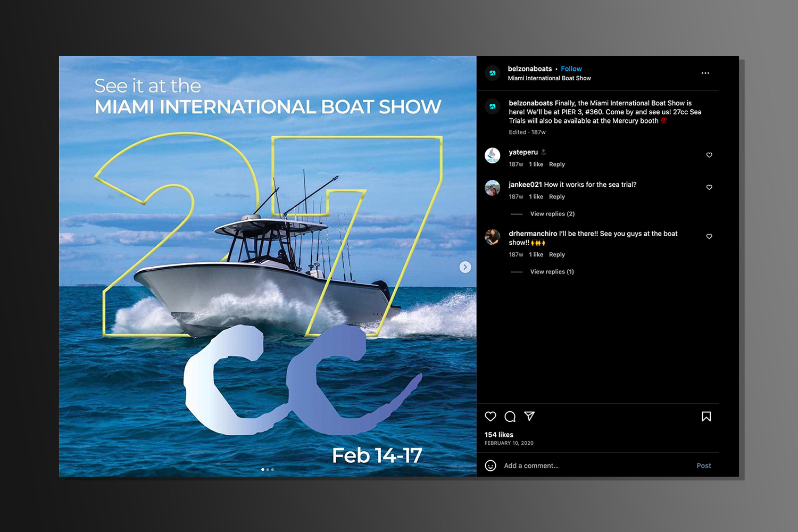The image size is (798, 532).
Task: Click the Add a comment field
Action: pos(596,465)
